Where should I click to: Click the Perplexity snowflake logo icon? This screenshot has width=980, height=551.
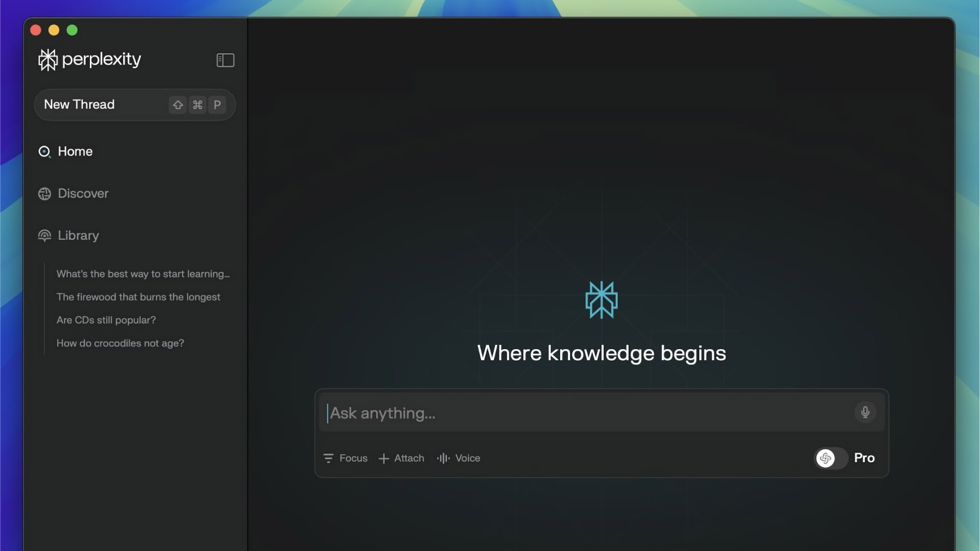[x=47, y=59]
